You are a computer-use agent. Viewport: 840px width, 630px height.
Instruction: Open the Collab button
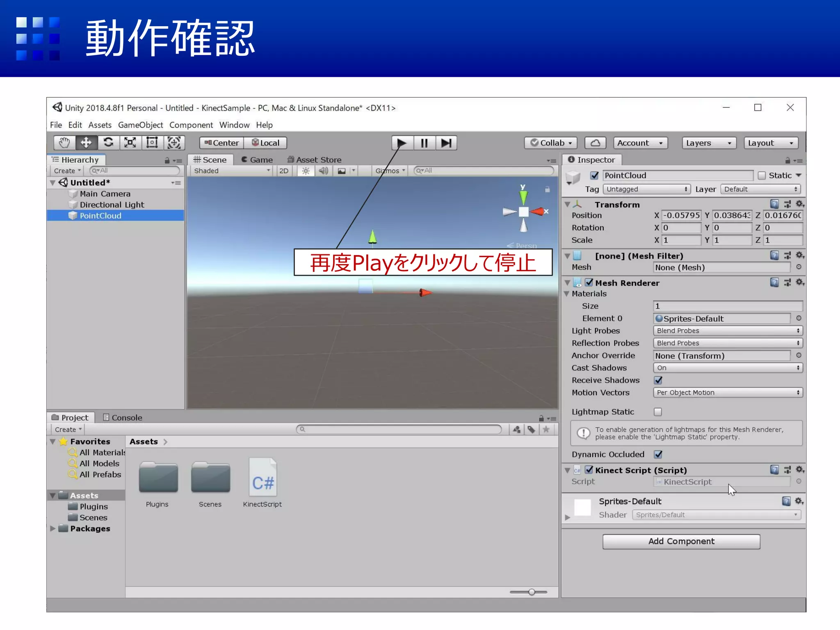551,143
